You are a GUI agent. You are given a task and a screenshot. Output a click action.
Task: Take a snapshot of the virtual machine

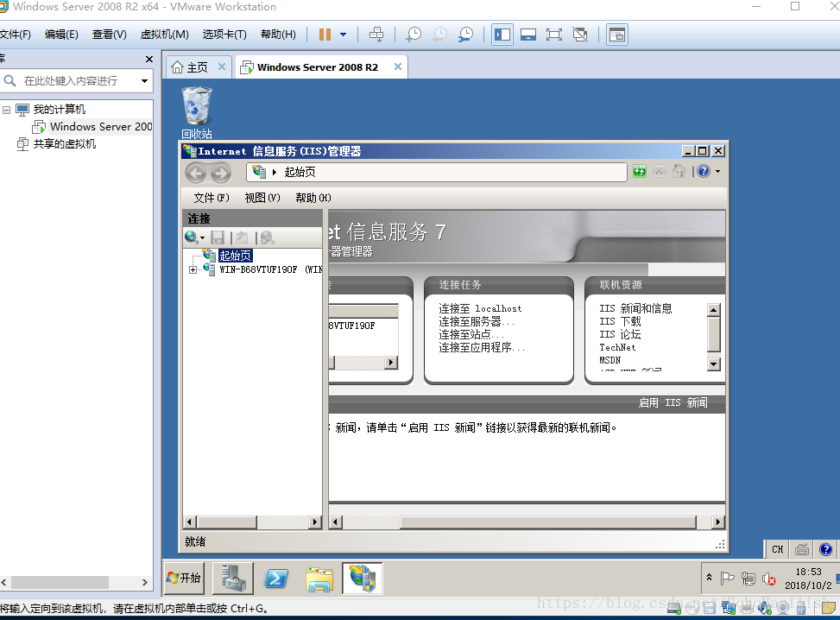click(413, 35)
